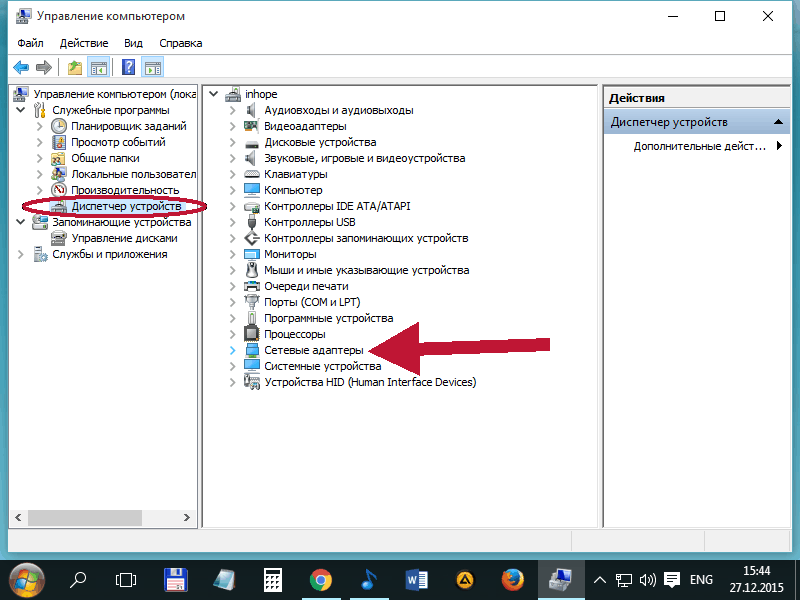Expand the Системные устройства node

click(233, 366)
